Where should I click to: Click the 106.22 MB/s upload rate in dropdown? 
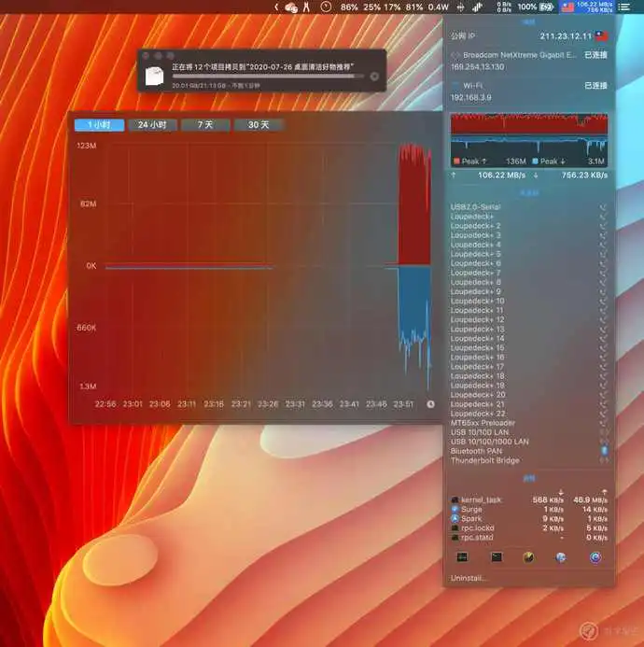(x=502, y=175)
